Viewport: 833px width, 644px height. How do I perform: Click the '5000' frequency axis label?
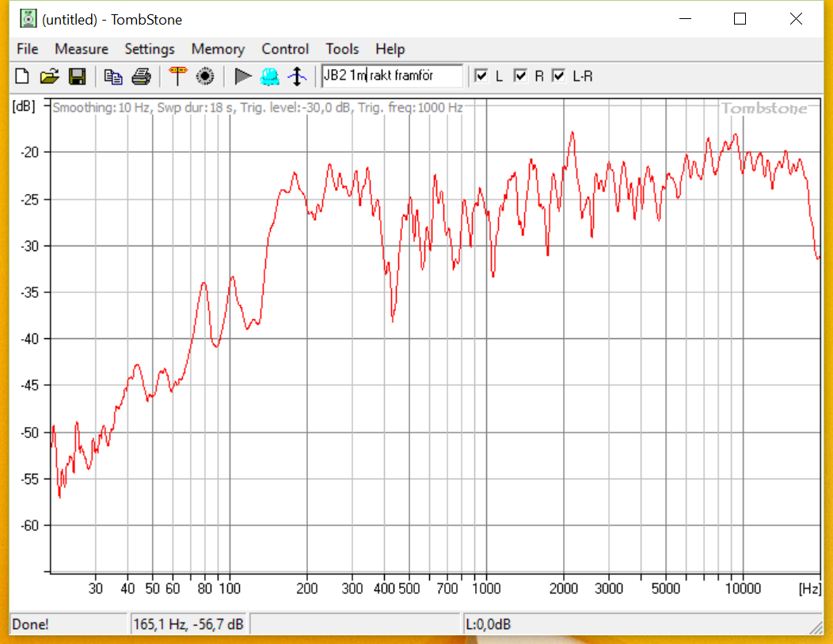[666, 589]
